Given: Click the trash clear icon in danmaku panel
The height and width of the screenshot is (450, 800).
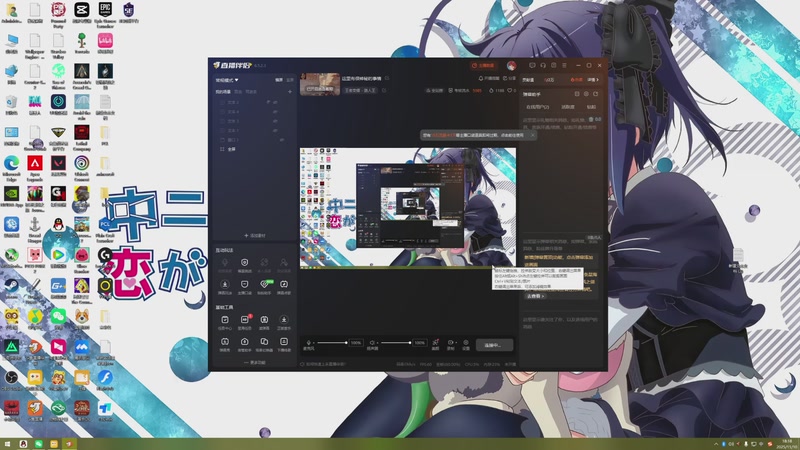Looking at the screenshot, I should point(591,119).
